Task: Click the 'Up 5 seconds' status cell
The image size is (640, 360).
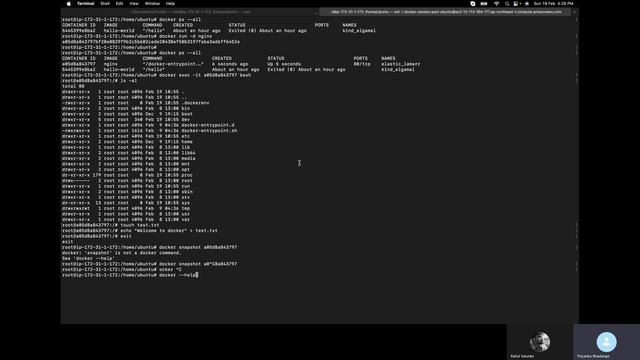Action: [x=284, y=64]
